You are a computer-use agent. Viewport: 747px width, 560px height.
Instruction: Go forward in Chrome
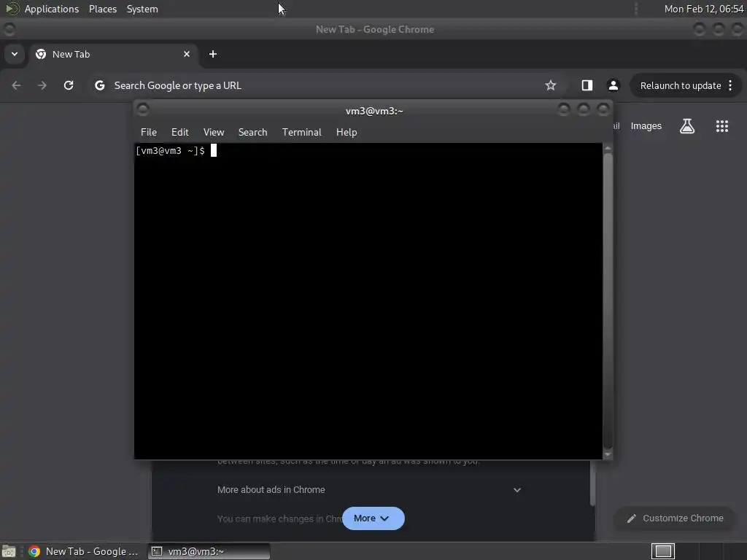coord(42,85)
